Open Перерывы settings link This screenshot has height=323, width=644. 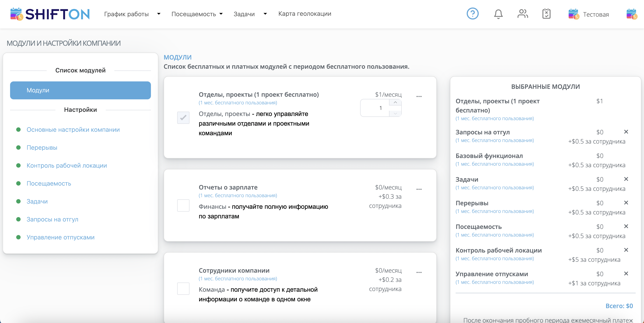(42, 148)
